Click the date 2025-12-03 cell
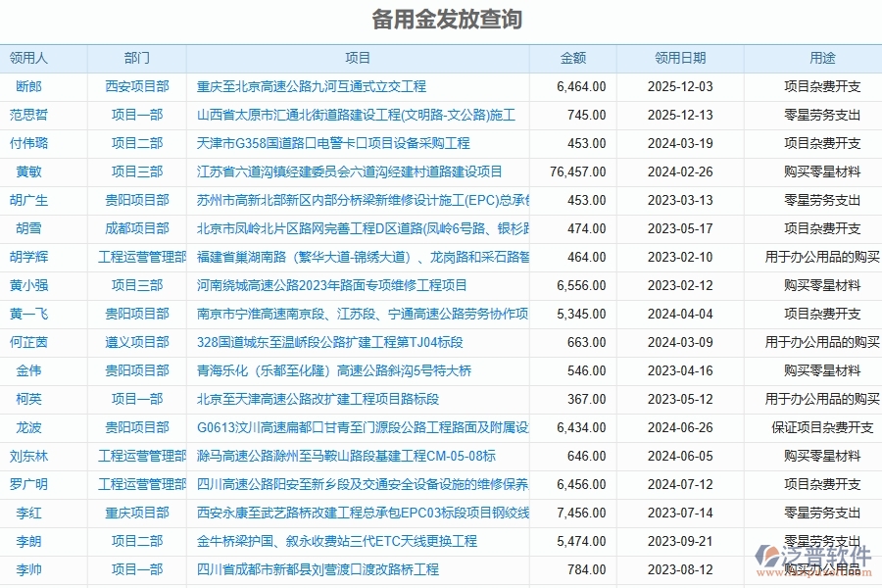The image size is (882, 588). (x=681, y=86)
